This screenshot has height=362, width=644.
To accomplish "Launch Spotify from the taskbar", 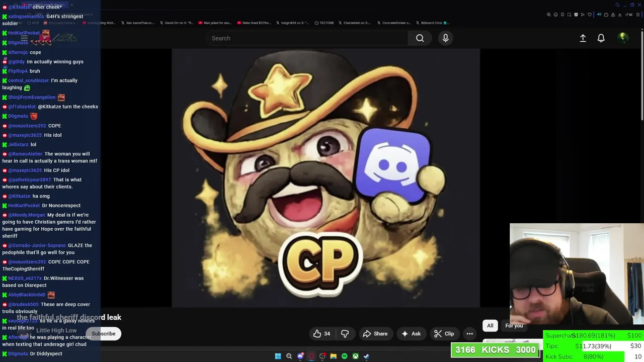I will coord(344,356).
